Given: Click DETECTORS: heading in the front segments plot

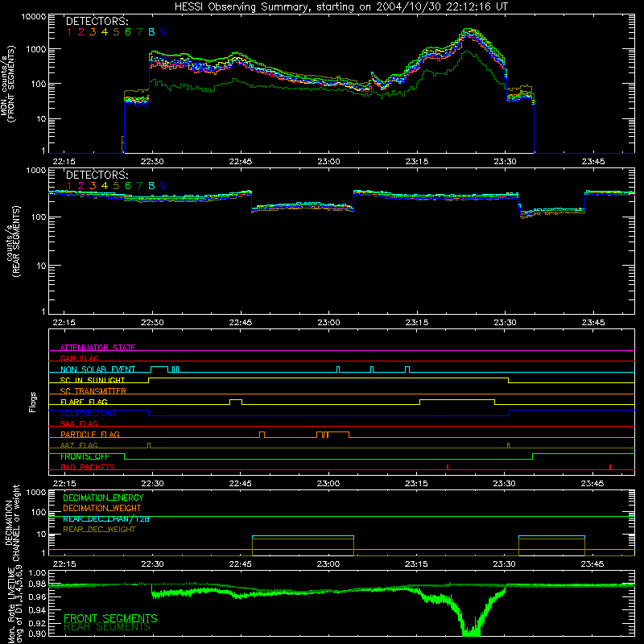Looking at the screenshot, I should [97, 22].
